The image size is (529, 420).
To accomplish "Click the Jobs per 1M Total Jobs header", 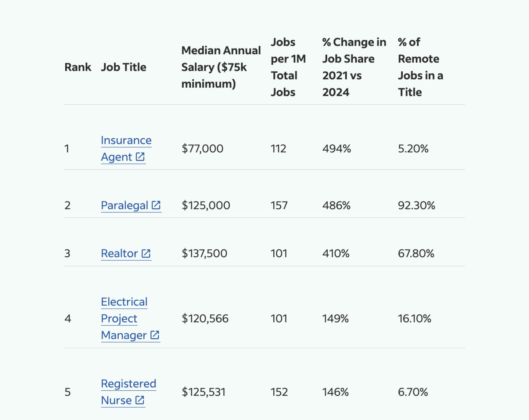I will [x=288, y=67].
